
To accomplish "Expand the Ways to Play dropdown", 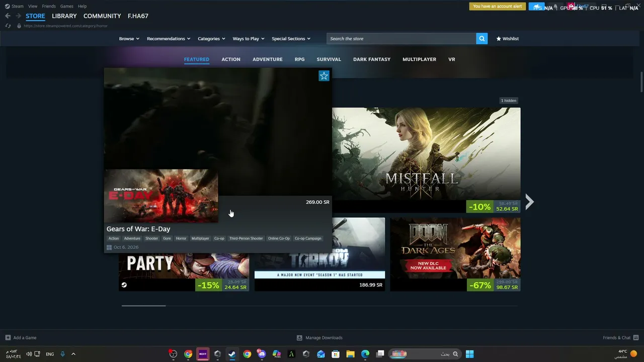I will (249, 39).
